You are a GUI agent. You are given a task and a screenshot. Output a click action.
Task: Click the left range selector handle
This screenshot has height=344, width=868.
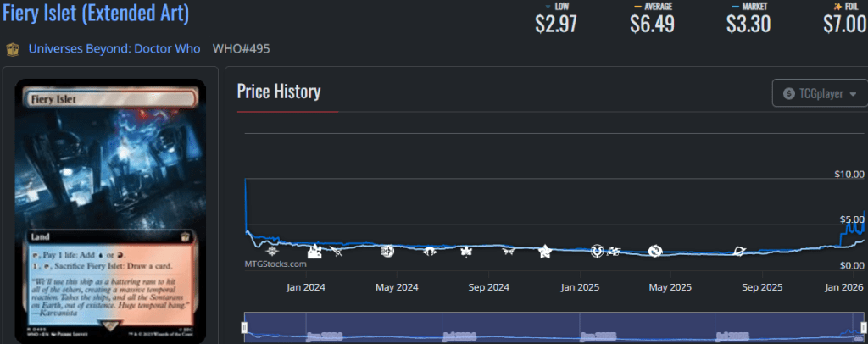tap(245, 327)
